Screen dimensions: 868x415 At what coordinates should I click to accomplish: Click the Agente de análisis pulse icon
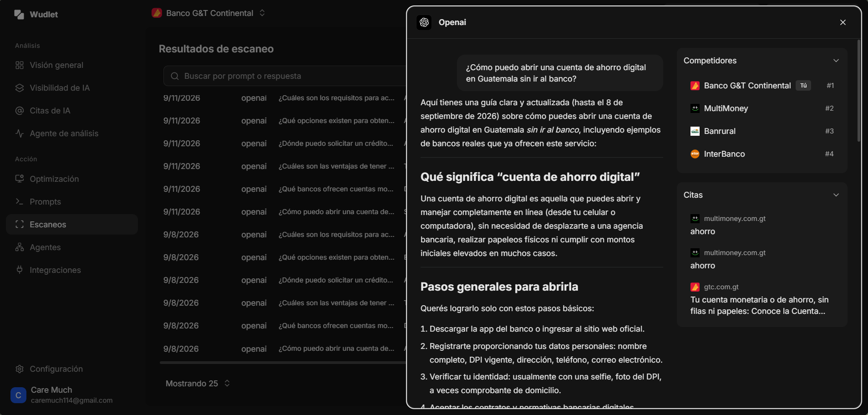click(20, 133)
